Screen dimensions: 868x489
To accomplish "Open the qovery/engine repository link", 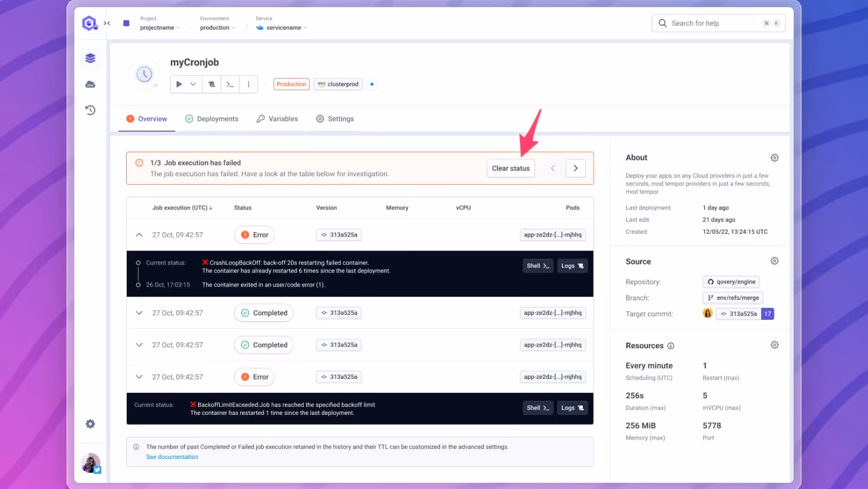I will click(x=731, y=282).
